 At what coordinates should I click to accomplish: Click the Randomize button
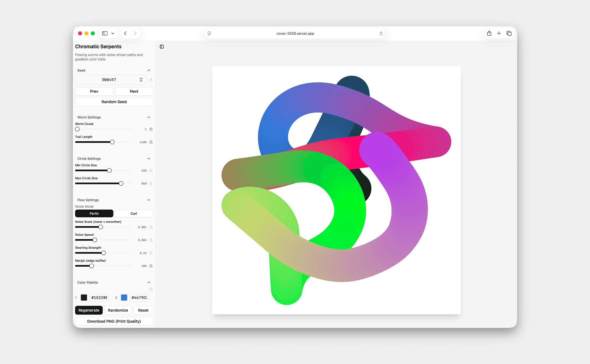coord(118,310)
